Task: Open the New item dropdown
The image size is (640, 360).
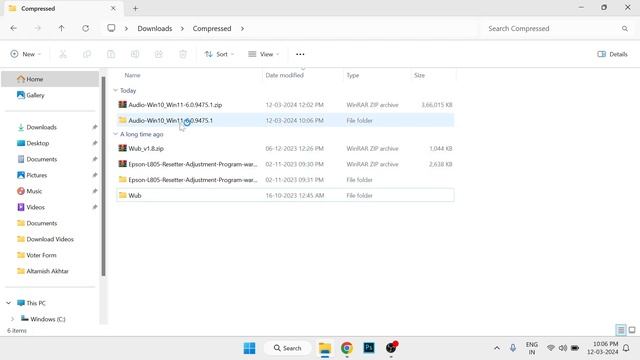Action: tap(26, 54)
